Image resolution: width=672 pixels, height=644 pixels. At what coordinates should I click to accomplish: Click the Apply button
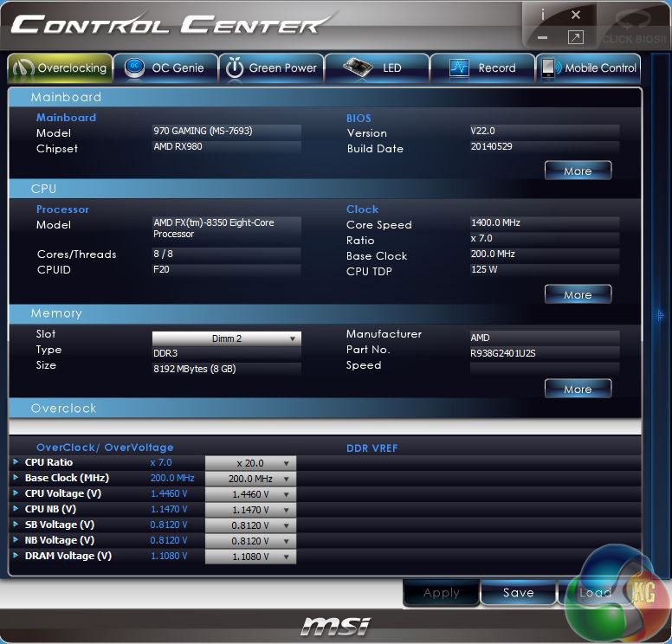[x=442, y=593]
